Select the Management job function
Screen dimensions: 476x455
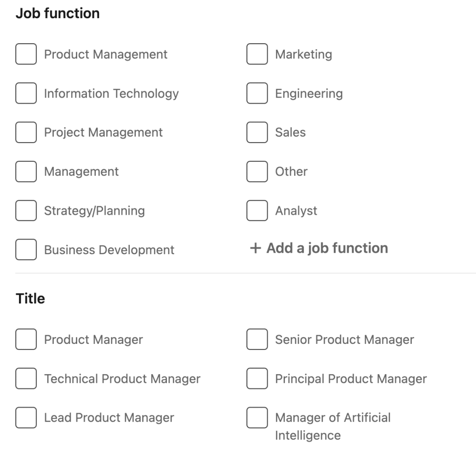tap(26, 171)
